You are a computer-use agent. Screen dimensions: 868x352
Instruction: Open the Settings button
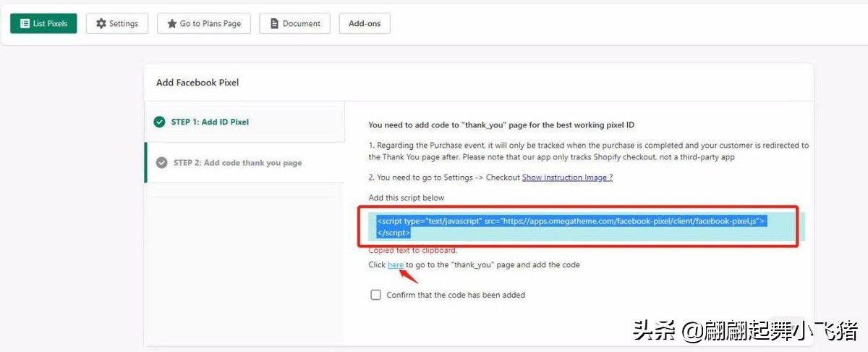point(117,23)
